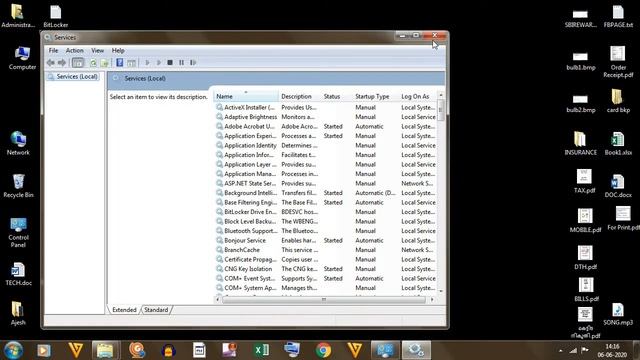Switch to the Standard tab
The image size is (640, 360).
(156, 310)
